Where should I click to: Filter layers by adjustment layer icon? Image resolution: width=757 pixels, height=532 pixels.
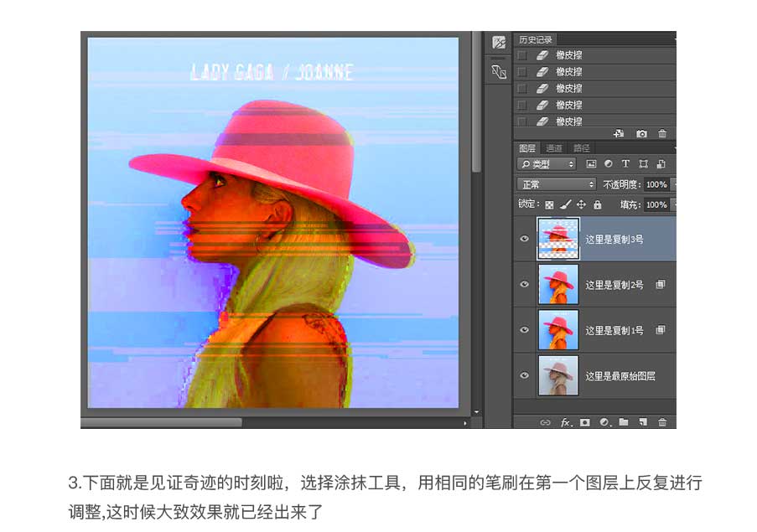[609, 164]
